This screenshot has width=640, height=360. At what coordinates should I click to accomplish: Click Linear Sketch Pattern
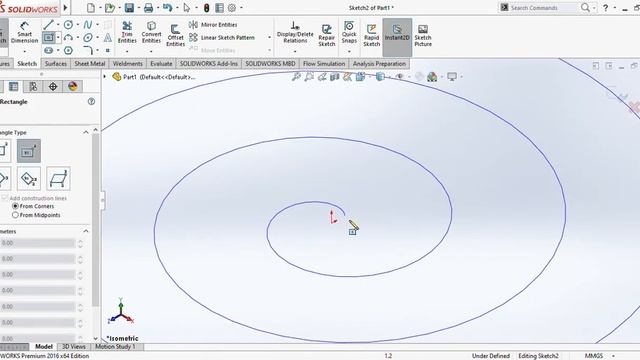point(222,38)
